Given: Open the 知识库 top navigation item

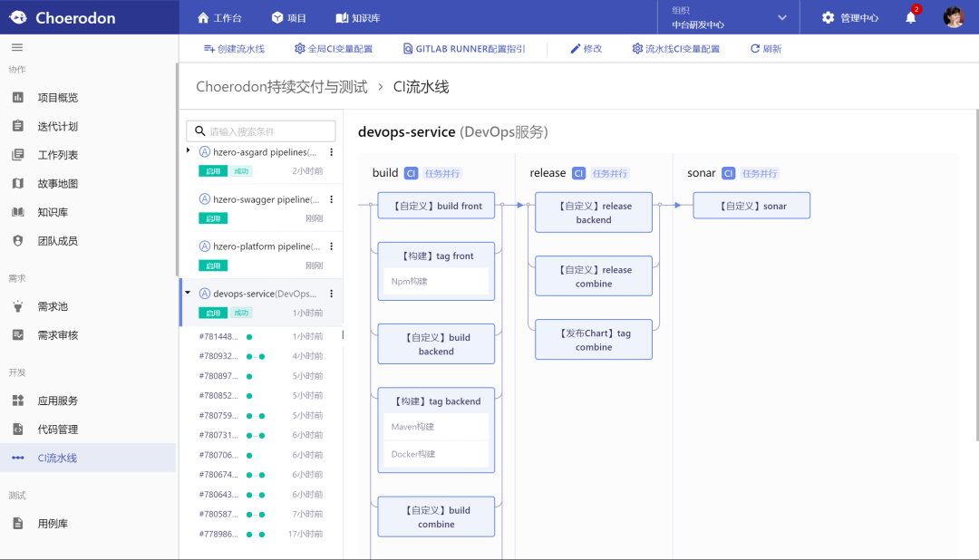Looking at the screenshot, I should point(357,18).
